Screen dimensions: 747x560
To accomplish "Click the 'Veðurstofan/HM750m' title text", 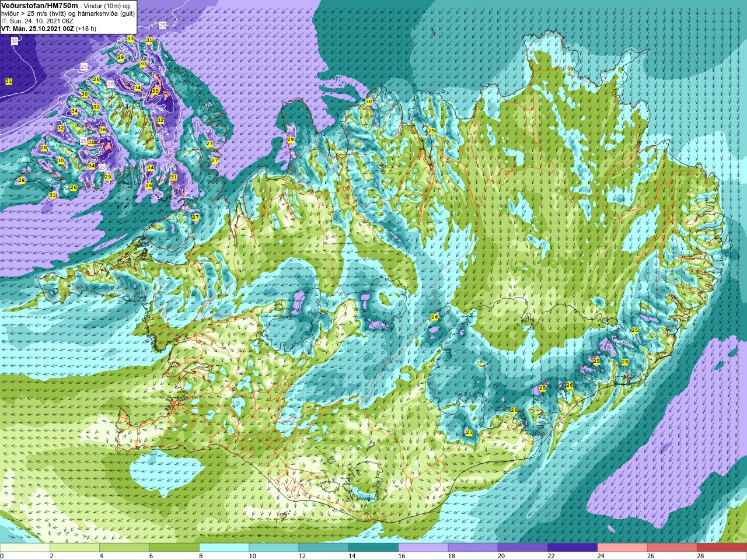I will pos(39,5).
